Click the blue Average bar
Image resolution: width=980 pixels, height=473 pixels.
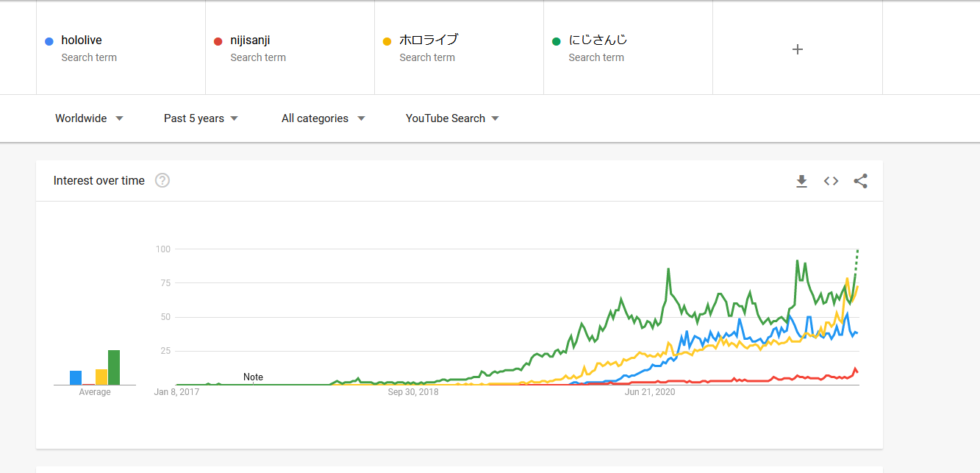pos(76,377)
